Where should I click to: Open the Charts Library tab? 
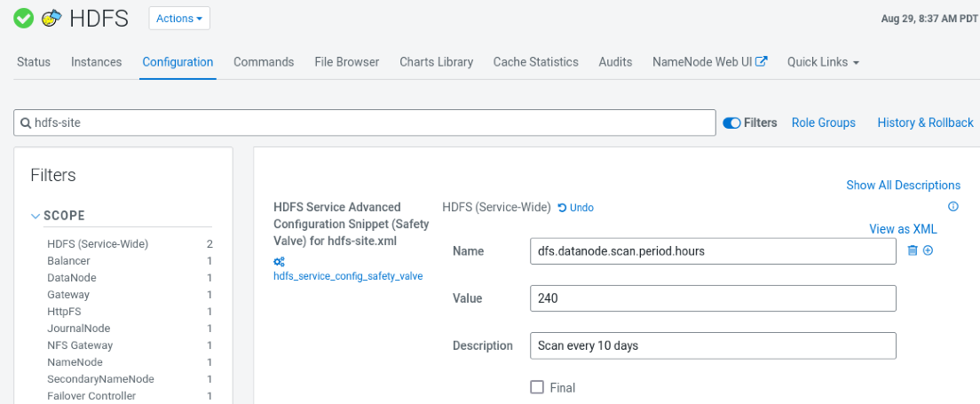436,62
